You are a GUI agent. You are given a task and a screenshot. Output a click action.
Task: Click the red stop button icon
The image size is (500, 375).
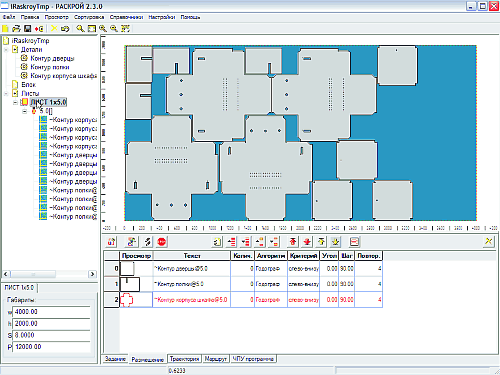[162, 242]
